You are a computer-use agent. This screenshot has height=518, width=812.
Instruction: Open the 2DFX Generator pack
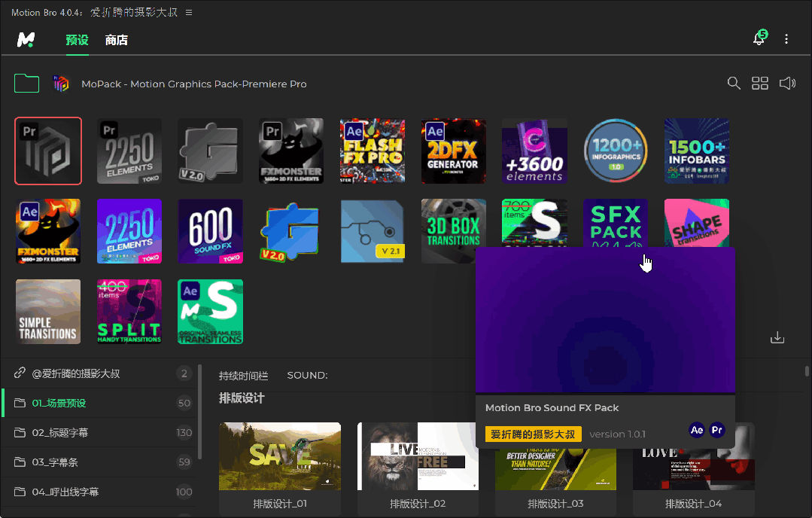point(454,151)
